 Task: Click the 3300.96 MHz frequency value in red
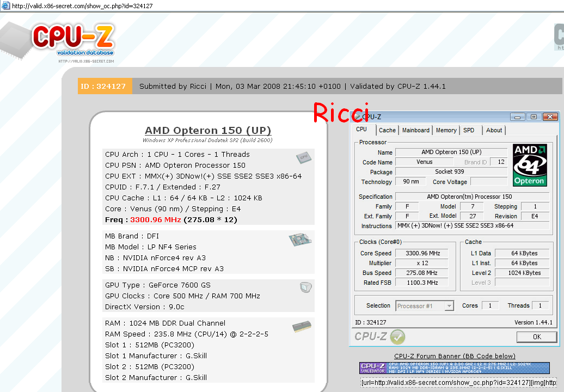pos(155,220)
